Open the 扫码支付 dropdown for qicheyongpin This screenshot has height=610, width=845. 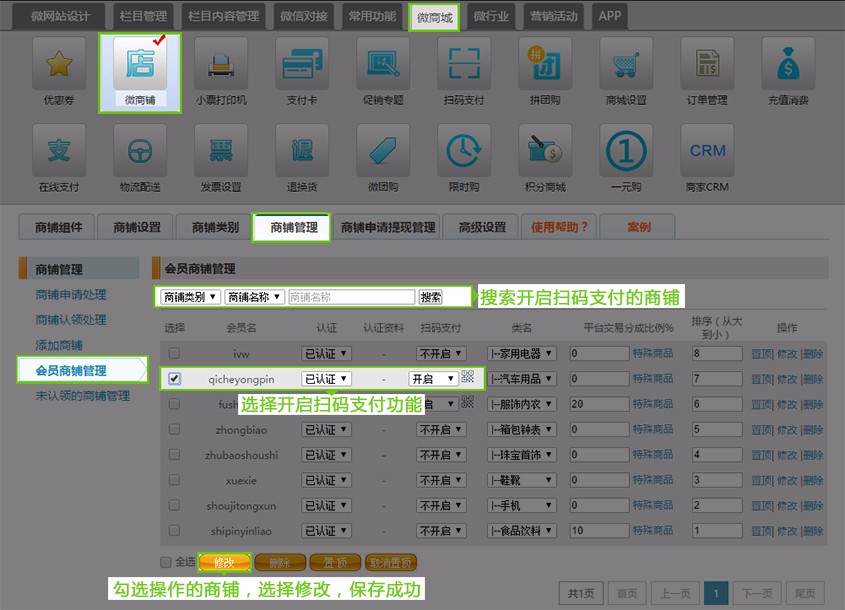point(434,379)
